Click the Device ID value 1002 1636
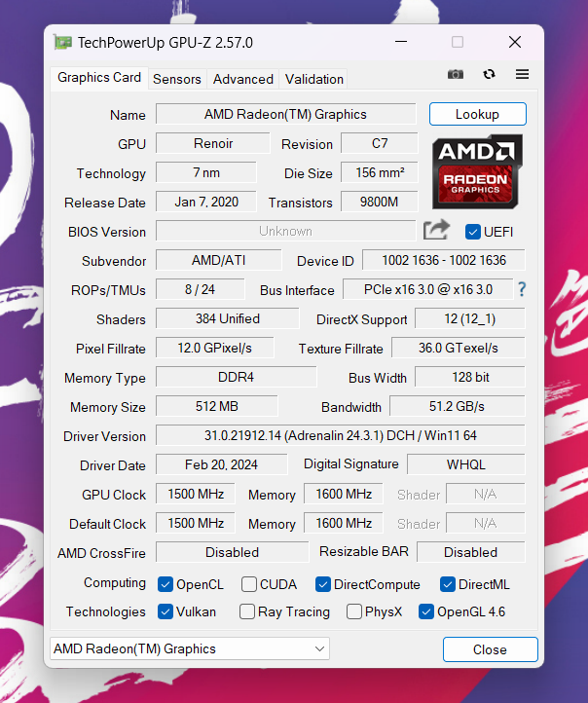 pyautogui.click(x=444, y=260)
